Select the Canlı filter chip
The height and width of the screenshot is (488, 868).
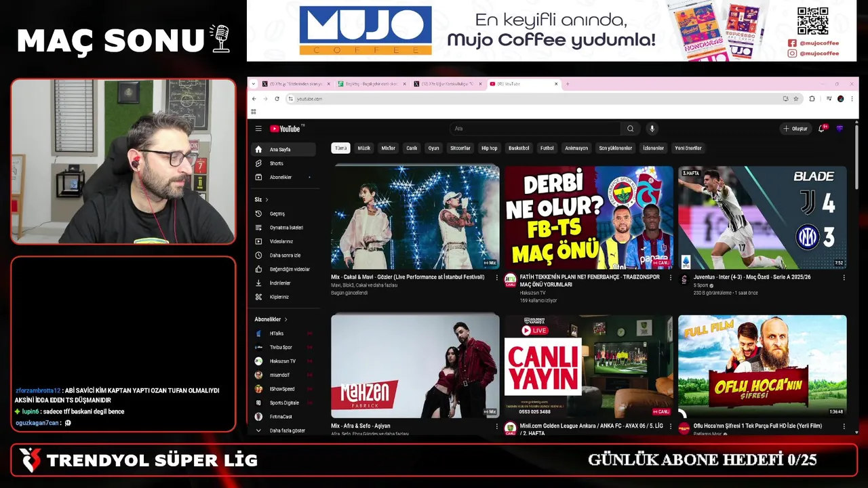point(412,148)
